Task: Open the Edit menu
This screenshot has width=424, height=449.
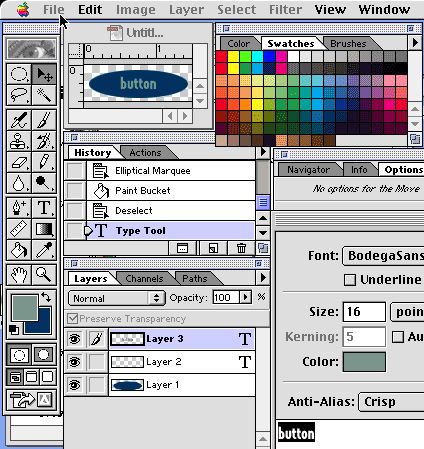Action: click(90, 10)
